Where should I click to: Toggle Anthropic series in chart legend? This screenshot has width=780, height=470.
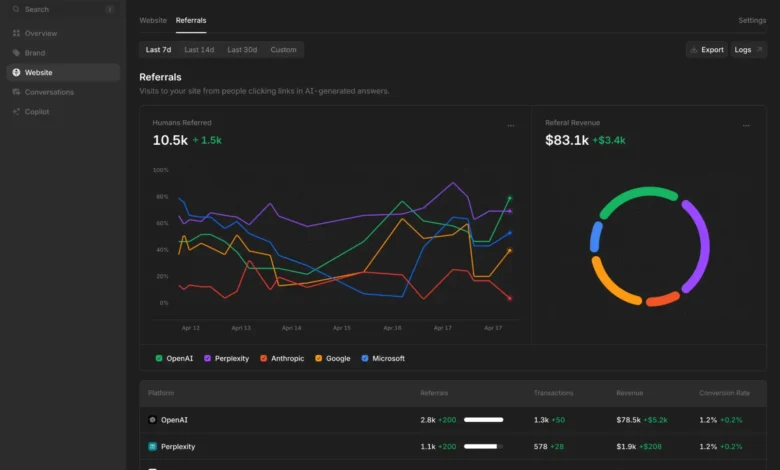[x=282, y=358]
